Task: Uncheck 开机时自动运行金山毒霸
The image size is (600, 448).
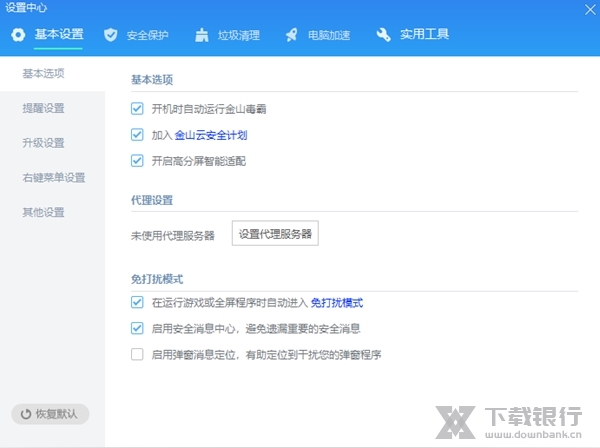Action: (137, 109)
